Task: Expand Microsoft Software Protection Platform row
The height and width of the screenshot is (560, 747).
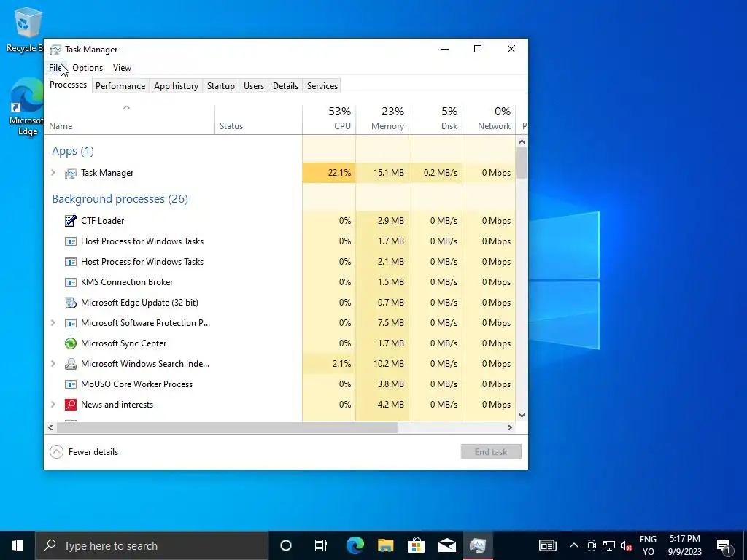Action: (53, 323)
